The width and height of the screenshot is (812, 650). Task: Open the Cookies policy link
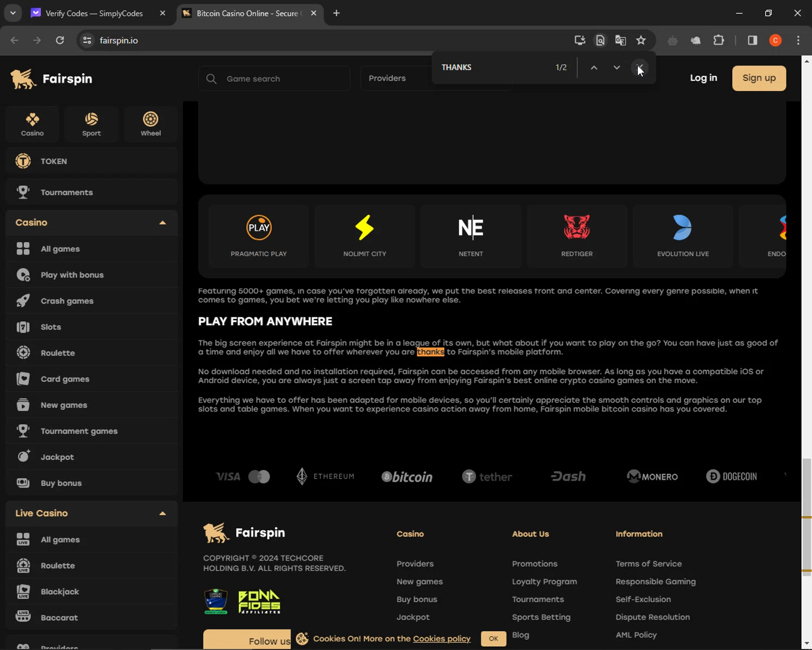pyautogui.click(x=442, y=639)
